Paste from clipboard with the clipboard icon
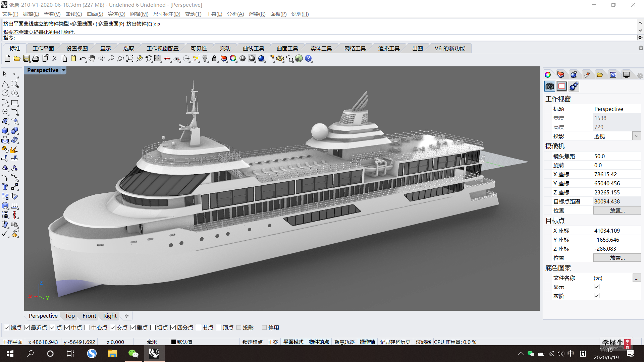Viewport: 644px width, 362px height. [73, 59]
